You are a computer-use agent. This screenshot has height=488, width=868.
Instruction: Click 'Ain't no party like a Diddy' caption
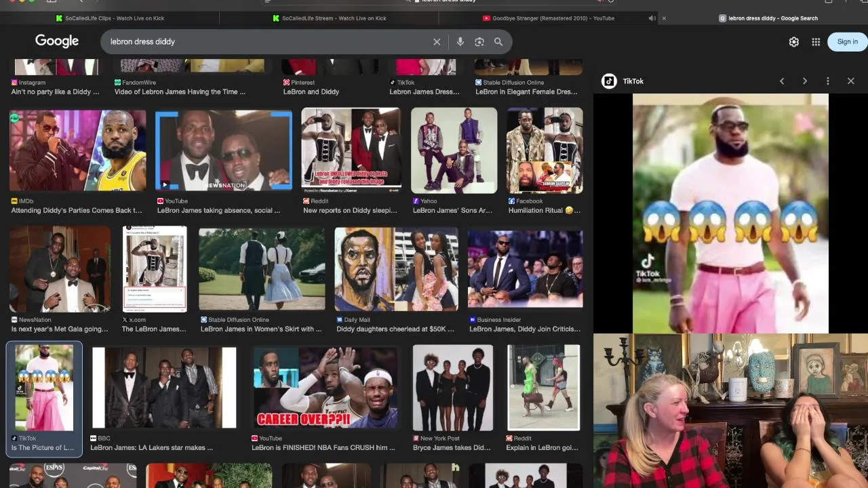pos(55,91)
